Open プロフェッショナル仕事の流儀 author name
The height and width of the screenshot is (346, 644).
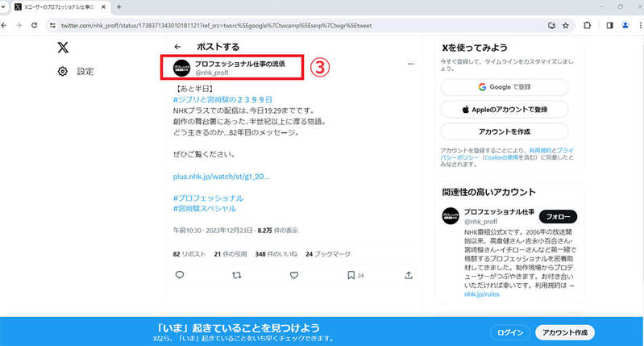point(240,64)
